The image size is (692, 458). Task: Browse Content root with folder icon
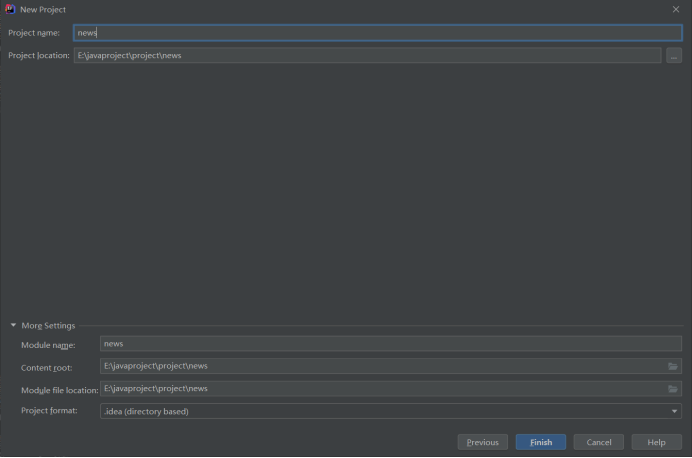[673, 366]
